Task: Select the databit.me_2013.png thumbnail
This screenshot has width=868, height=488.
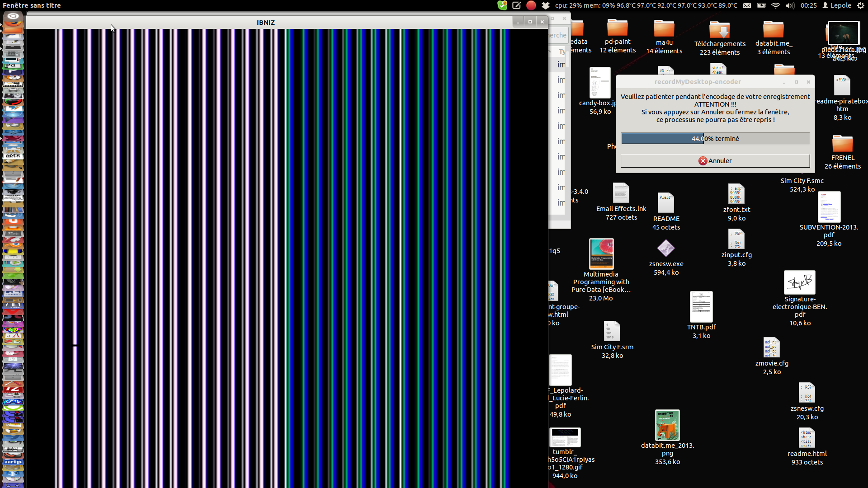Action: (667, 425)
